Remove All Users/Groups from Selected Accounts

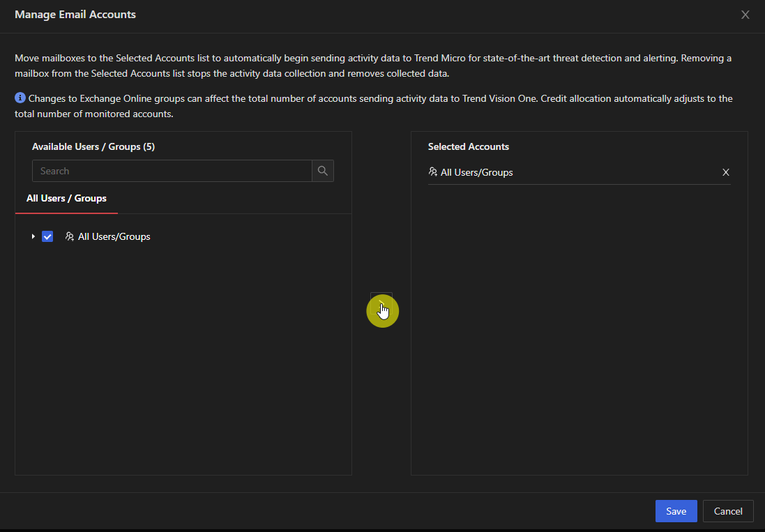coord(725,172)
